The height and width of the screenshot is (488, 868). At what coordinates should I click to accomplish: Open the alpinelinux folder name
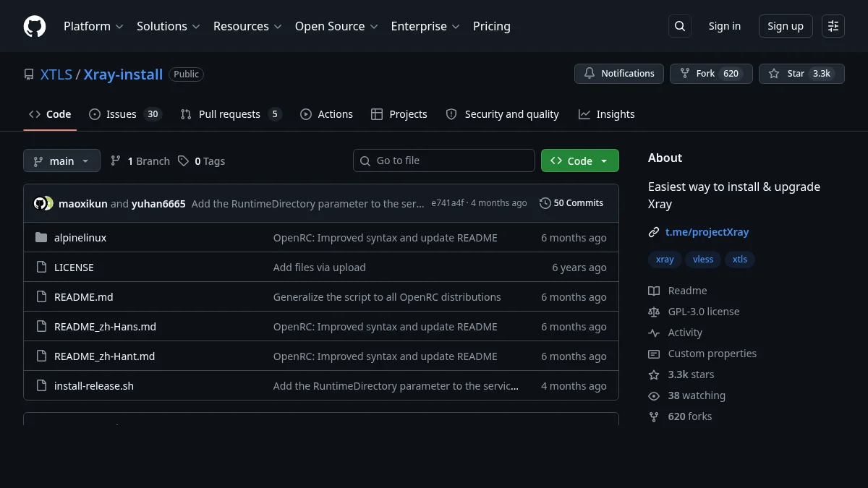(x=80, y=238)
